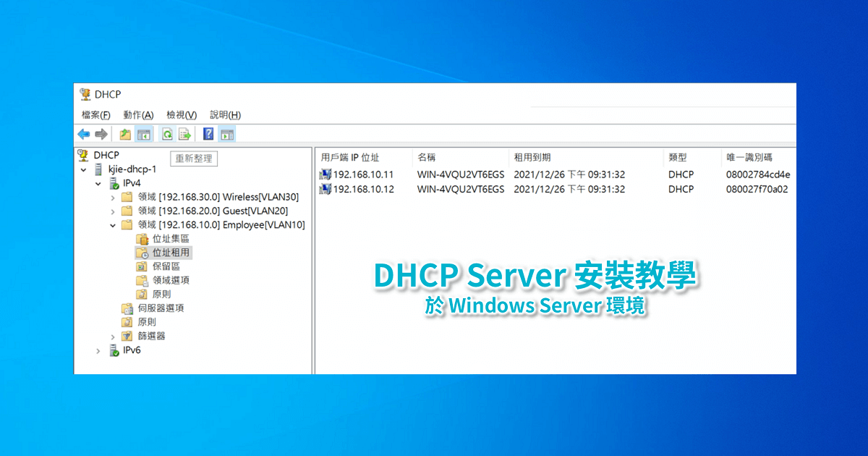Click the Refresh toolbar icon
Viewport: 868px width, 456px height.
tap(168, 134)
